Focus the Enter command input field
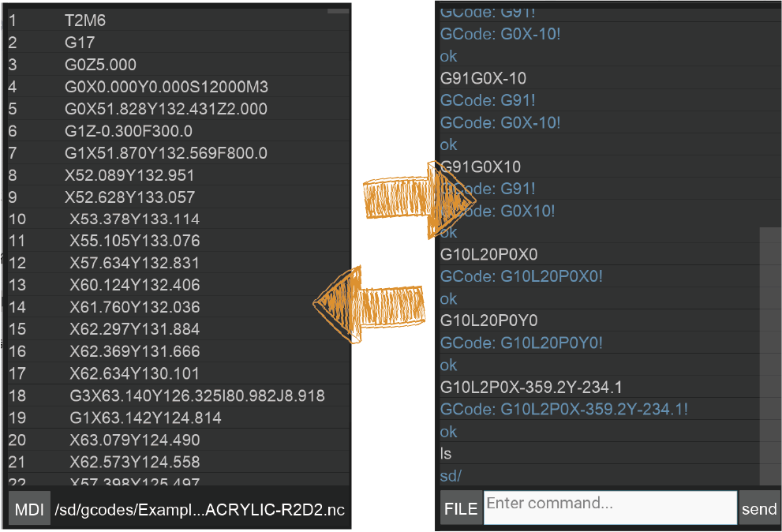This screenshot has width=782, height=532. (x=611, y=508)
